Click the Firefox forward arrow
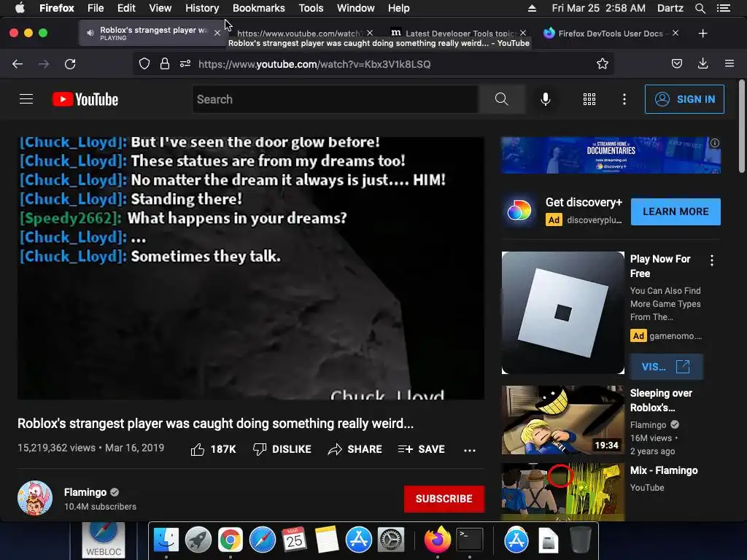Image resolution: width=747 pixels, height=560 pixels. (44, 64)
